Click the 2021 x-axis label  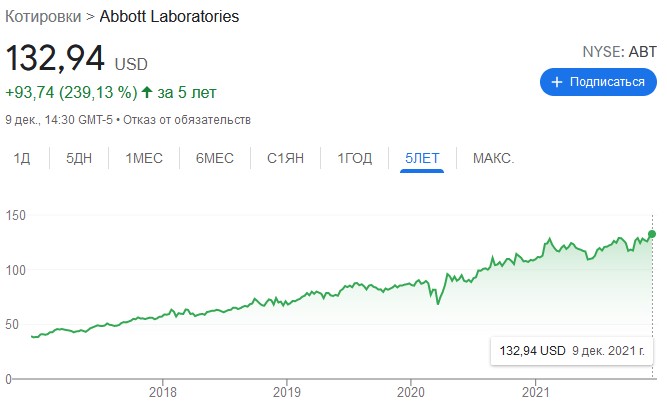tap(536, 392)
